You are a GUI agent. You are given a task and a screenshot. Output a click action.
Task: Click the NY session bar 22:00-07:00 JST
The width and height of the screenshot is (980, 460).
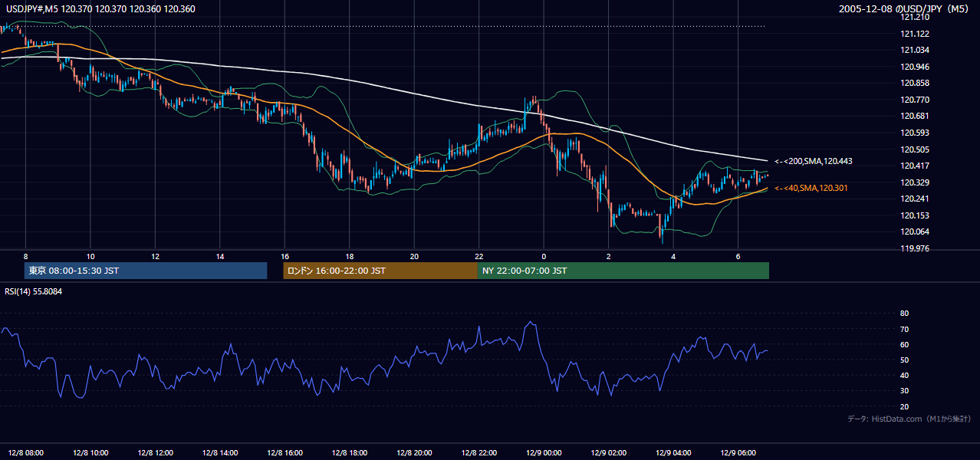[623, 271]
